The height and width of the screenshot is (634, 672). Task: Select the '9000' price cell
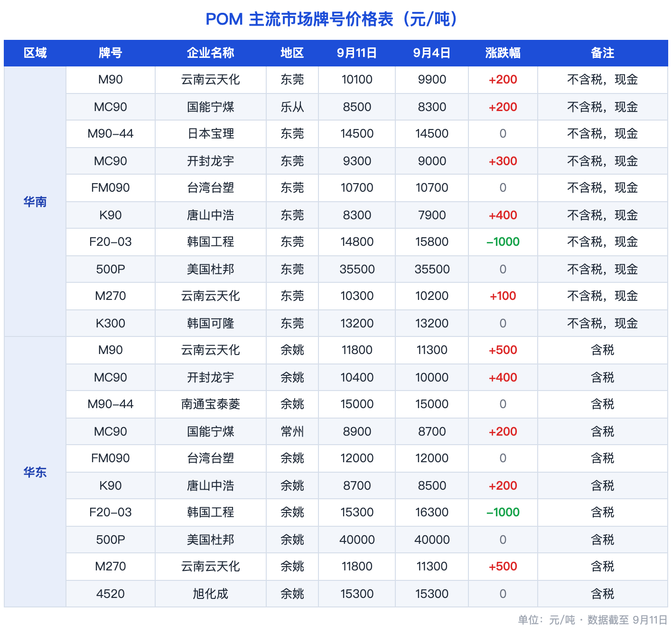(432, 161)
